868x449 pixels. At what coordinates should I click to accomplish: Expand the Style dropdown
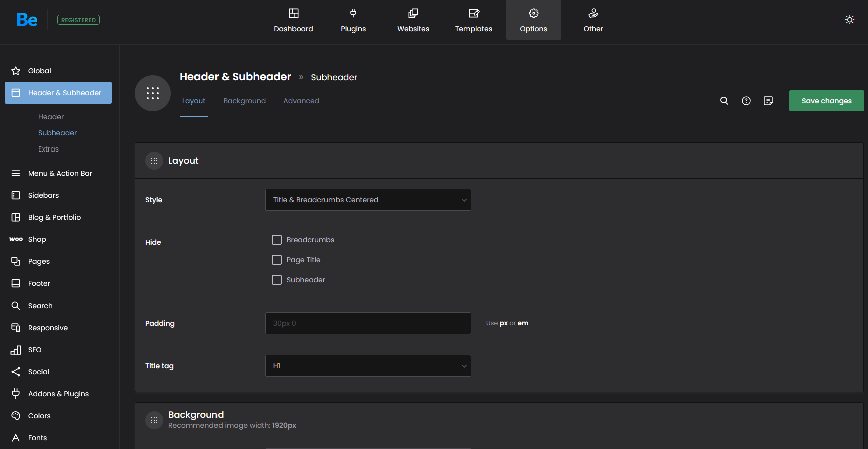(x=368, y=200)
